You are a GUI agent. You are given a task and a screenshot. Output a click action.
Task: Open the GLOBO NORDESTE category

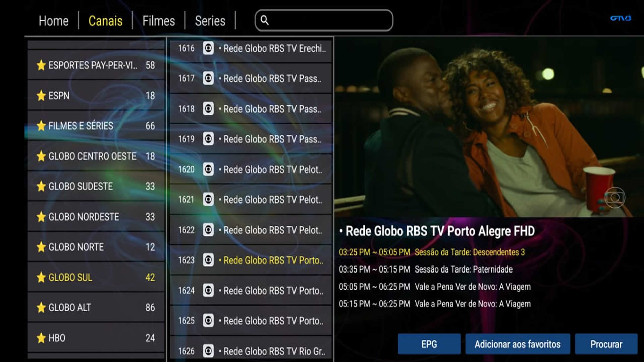96,217
